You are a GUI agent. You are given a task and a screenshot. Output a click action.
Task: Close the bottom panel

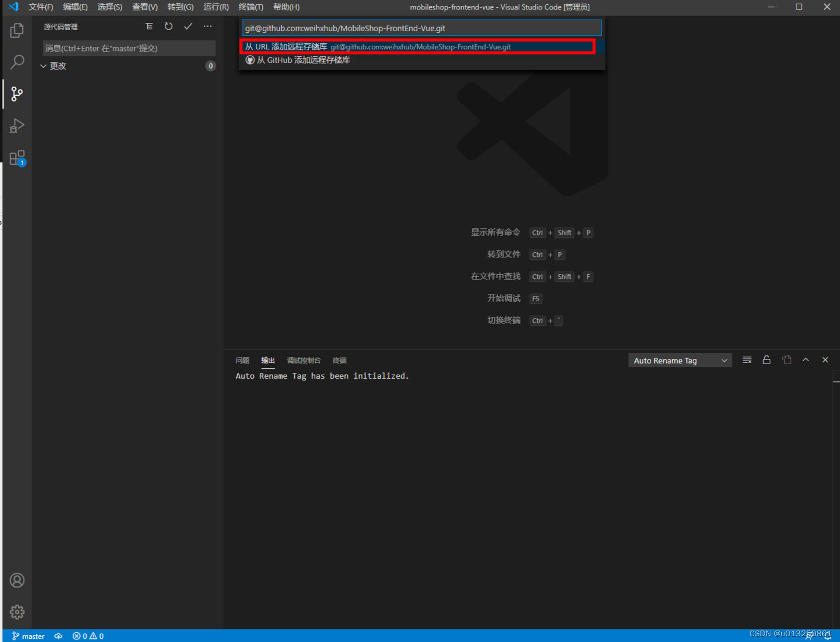pos(825,360)
